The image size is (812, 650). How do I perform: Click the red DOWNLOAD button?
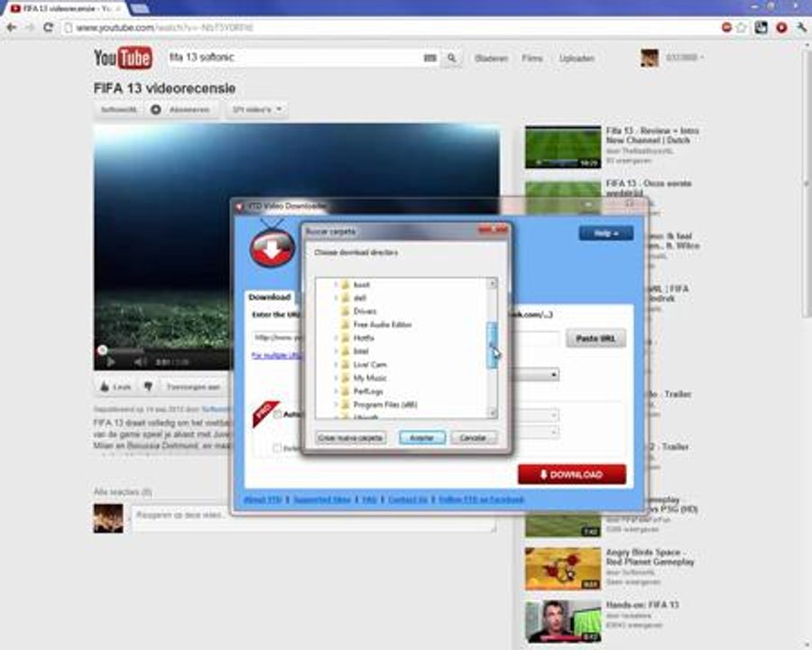pyautogui.click(x=572, y=474)
